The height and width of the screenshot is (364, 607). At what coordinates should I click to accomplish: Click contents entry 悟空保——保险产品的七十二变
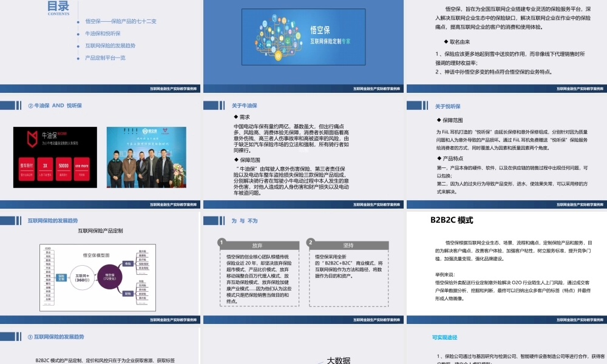coord(121,21)
